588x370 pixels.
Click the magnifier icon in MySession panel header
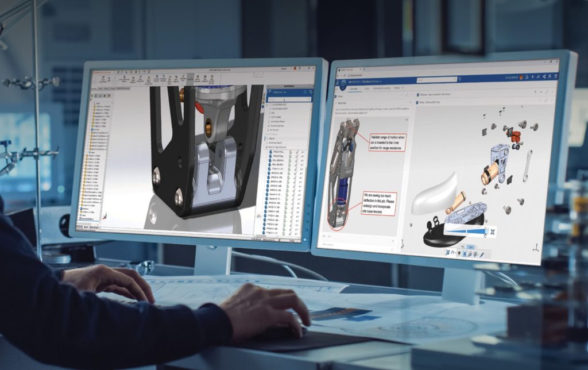(305, 92)
